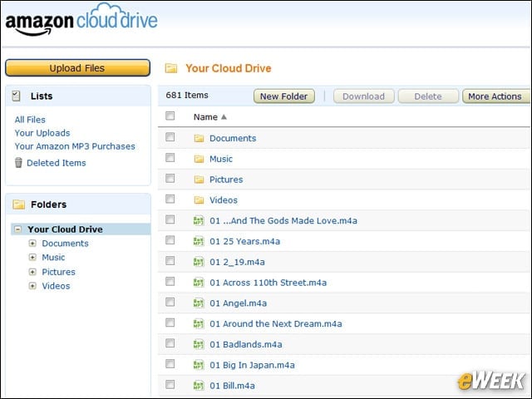Select Pictures in the folder tree
The image size is (532, 399).
click(x=59, y=272)
